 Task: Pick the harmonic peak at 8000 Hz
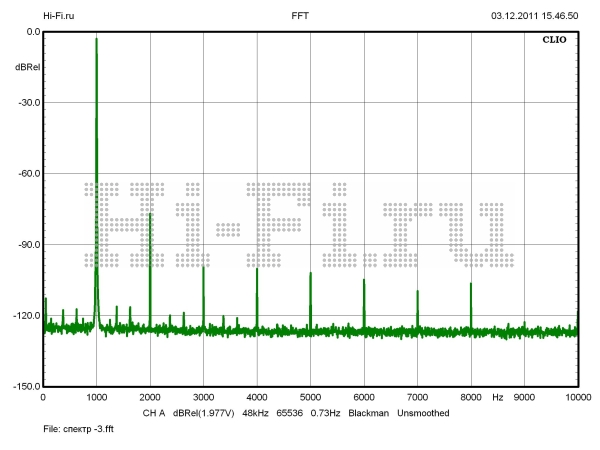(471, 285)
